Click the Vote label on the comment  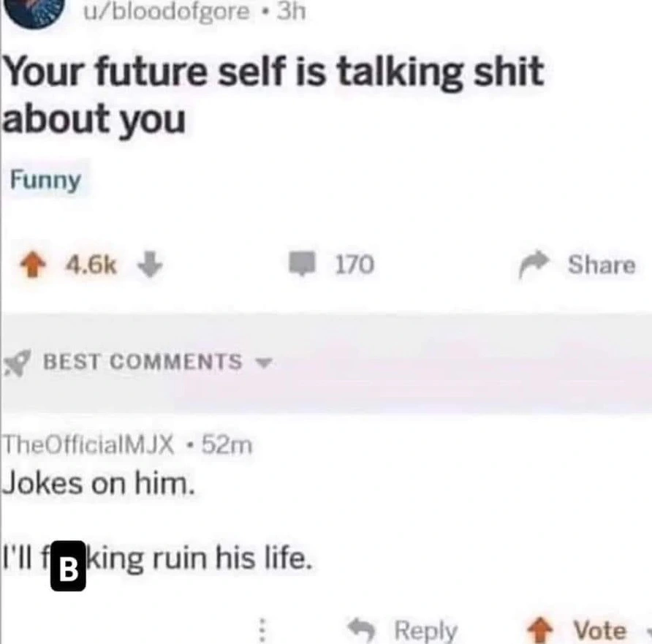pyautogui.click(x=600, y=630)
